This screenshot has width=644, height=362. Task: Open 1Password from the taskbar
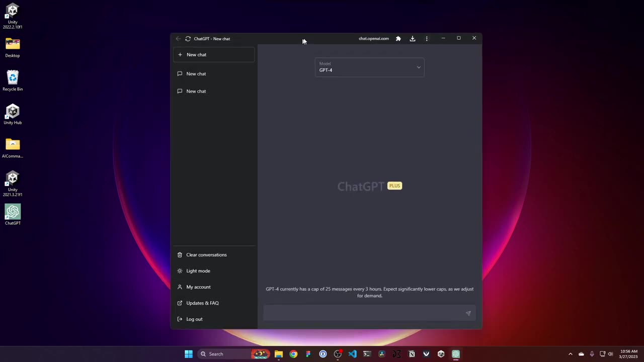[x=323, y=354]
